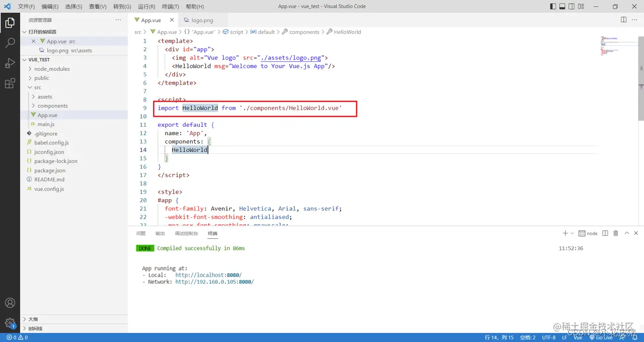Expand the assets folder
Image resolution: width=644 pixels, height=342 pixels.
[x=74, y=97]
